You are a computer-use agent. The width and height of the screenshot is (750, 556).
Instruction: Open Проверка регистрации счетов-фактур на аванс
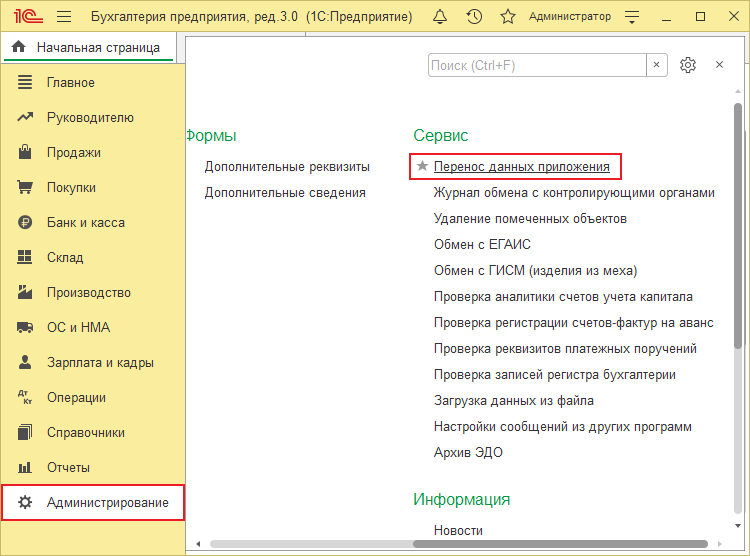574,323
